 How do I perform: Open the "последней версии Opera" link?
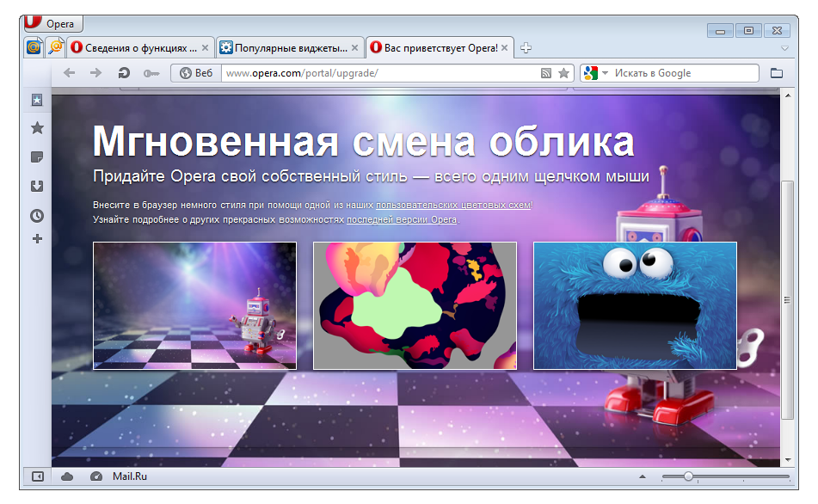coord(401,220)
